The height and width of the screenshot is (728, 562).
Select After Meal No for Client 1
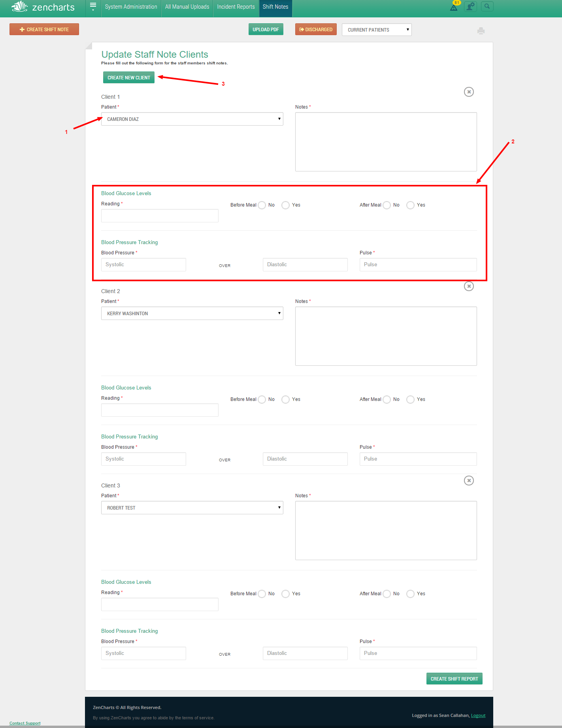(x=387, y=205)
